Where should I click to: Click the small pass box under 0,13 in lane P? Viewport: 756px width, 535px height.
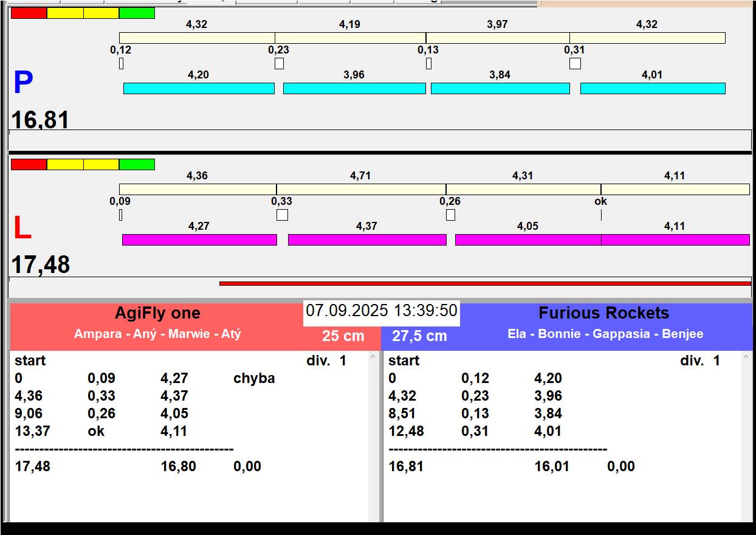428,63
